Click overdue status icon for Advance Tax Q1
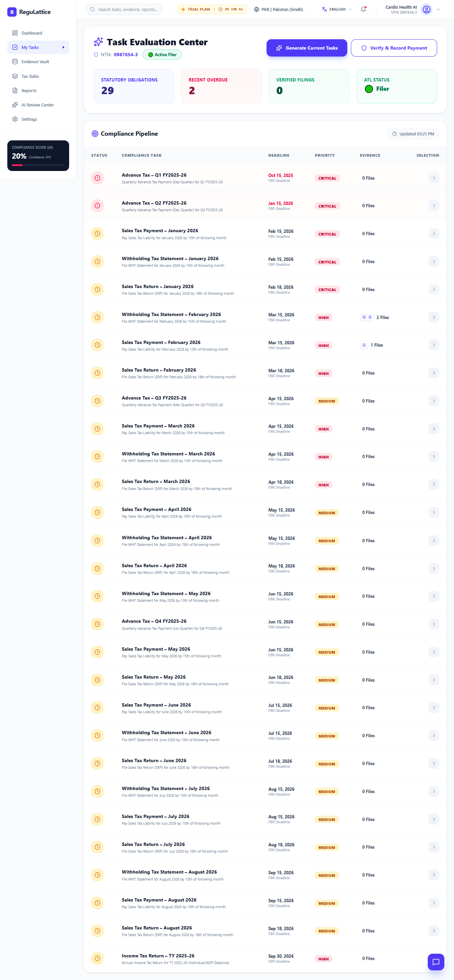This screenshot has width=454, height=980. (97, 178)
